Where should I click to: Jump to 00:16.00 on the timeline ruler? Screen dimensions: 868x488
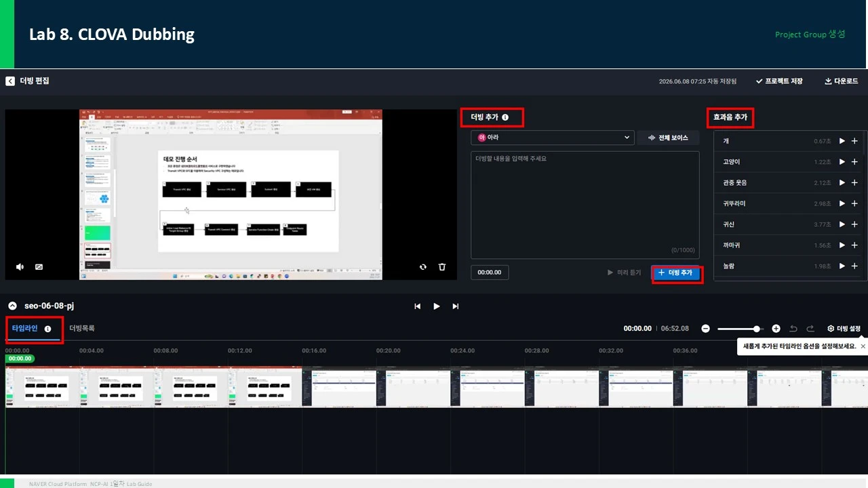pos(314,350)
